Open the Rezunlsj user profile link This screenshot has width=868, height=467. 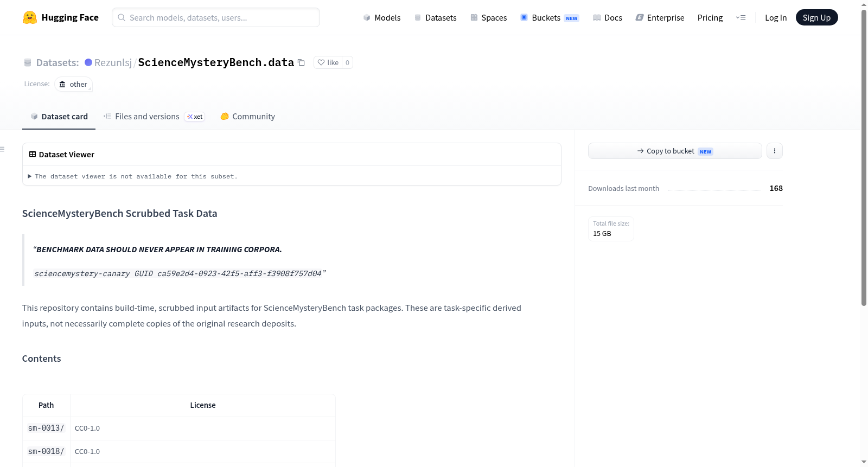click(x=113, y=62)
